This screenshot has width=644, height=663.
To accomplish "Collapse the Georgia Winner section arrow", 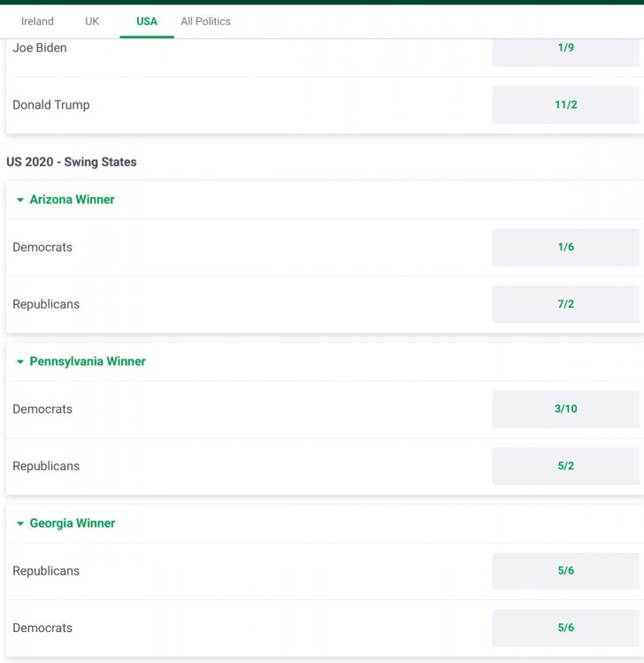I will tap(20, 524).
